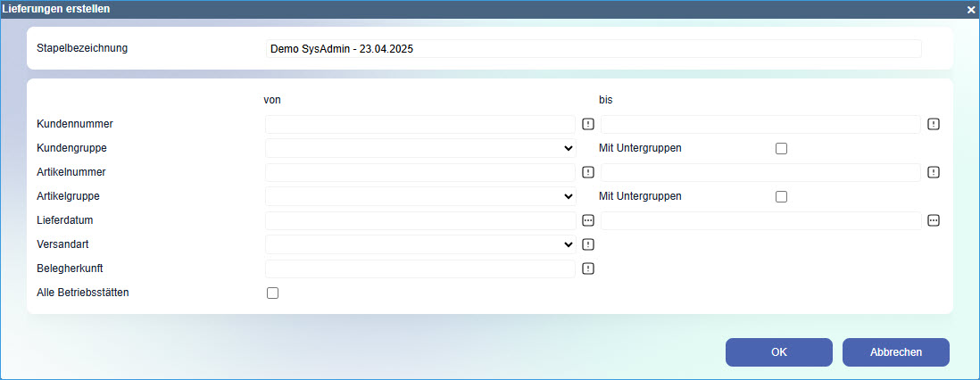Expand the Artikelgruppe dropdown

420,196
